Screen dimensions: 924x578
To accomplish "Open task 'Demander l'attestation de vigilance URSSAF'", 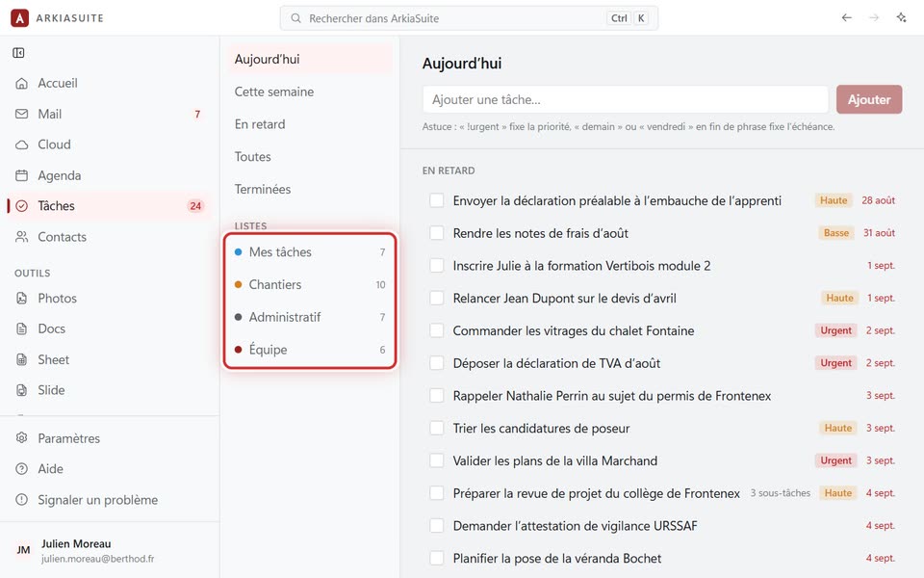I will [x=576, y=526].
